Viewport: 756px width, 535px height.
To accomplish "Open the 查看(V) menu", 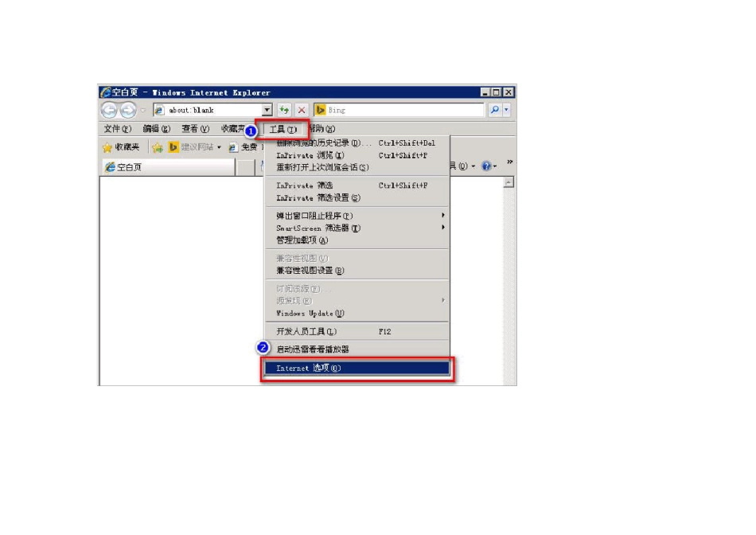I will [x=195, y=129].
